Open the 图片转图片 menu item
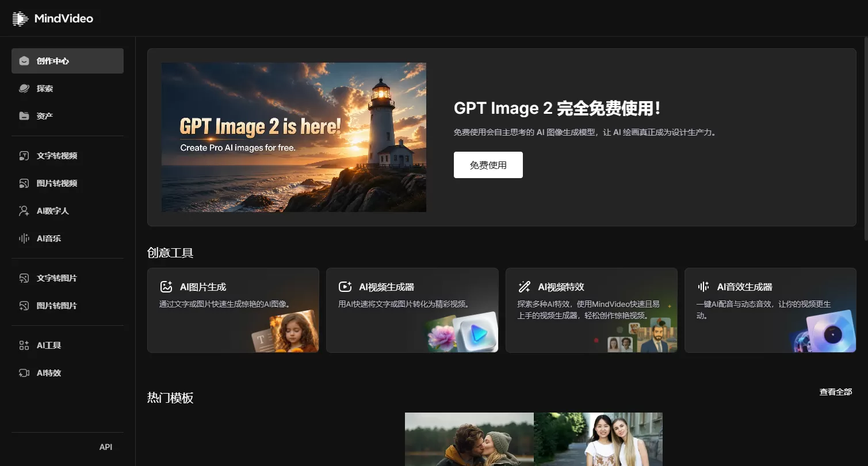Image resolution: width=868 pixels, height=466 pixels. [x=67, y=306]
